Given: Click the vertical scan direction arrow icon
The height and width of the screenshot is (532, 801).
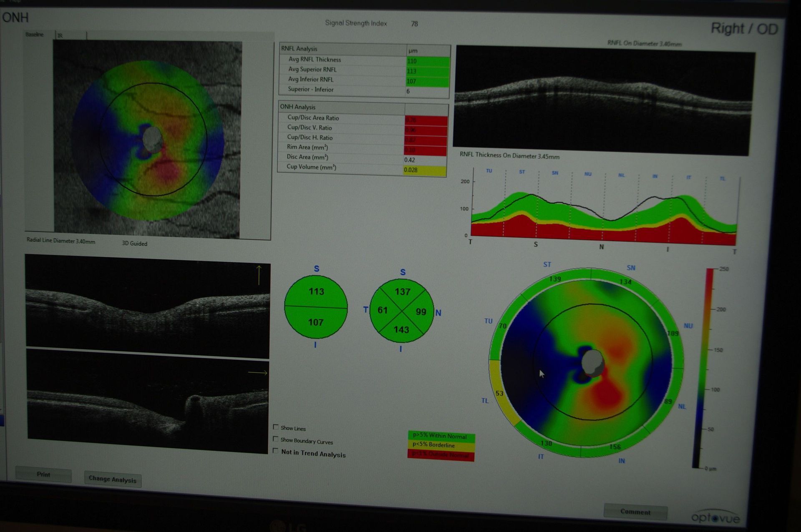Looking at the screenshot, I should click(x=259, y=275).
